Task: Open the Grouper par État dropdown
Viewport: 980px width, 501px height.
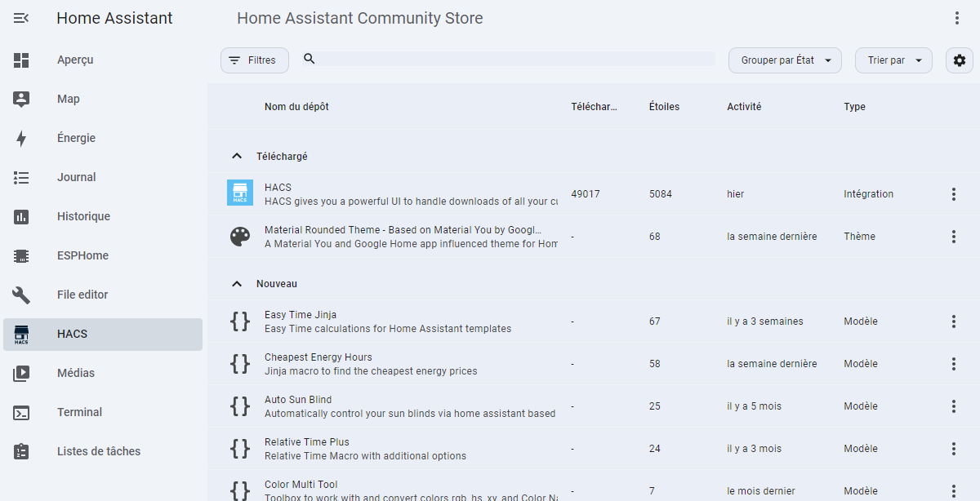Action: (x=785, y=60)
